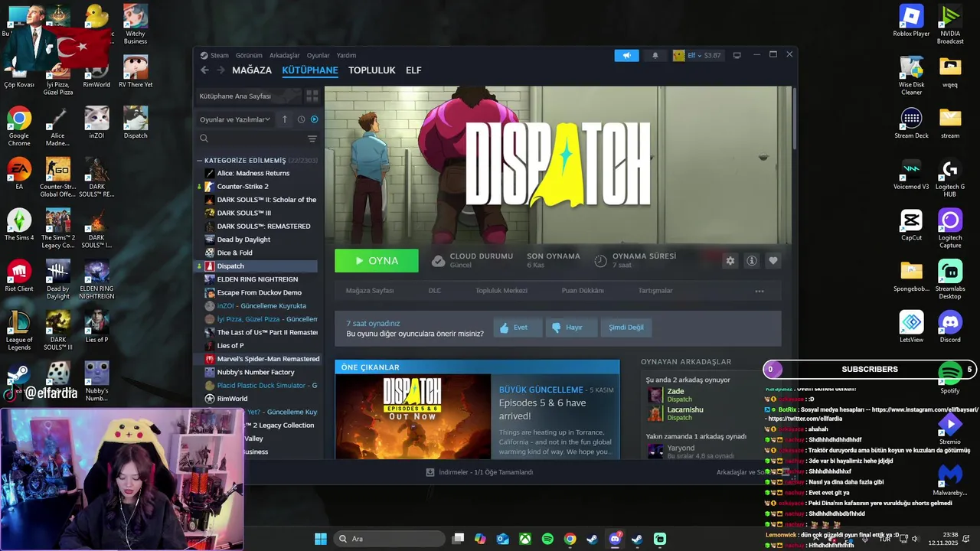Open the Dispatch shortcut on desktop
This screenshot has width=980, height=551.
tap(136, 122)
